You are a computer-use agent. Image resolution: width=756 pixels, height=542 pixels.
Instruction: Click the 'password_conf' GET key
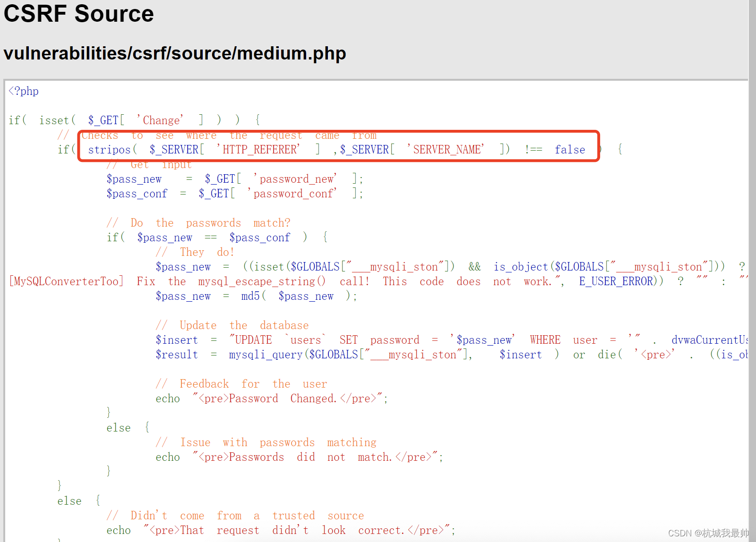click(x=292, y=194)
